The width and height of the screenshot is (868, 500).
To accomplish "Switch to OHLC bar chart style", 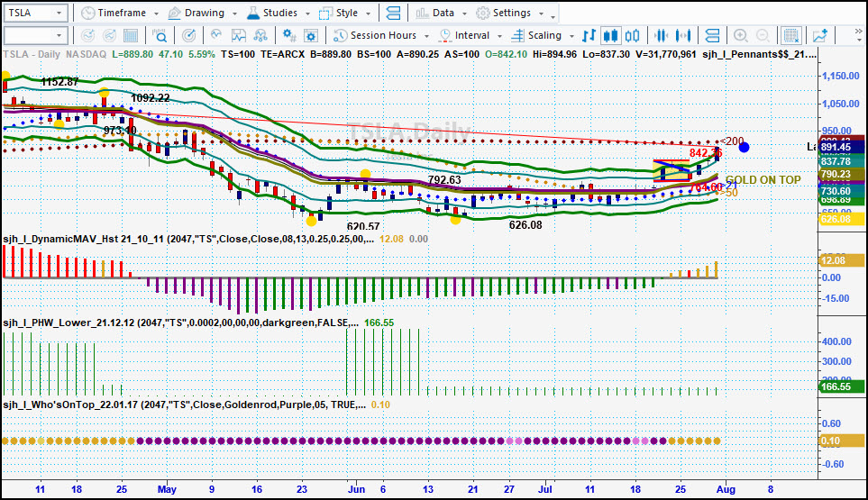I will click(589, 36).
